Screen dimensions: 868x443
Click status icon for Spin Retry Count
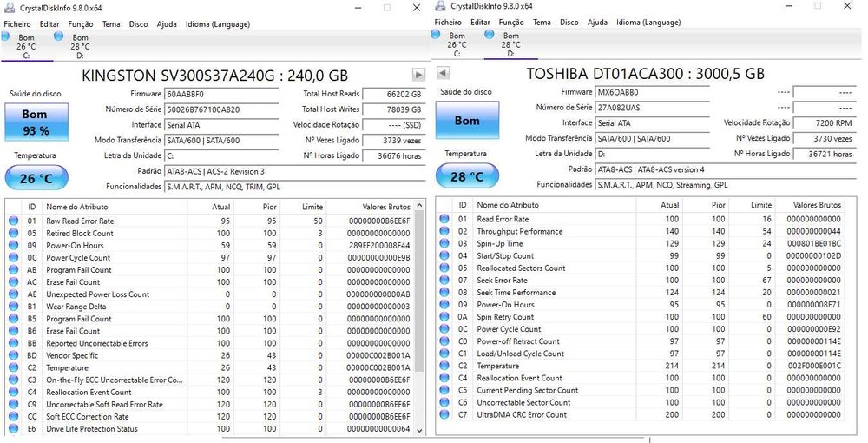coord(444,317)
